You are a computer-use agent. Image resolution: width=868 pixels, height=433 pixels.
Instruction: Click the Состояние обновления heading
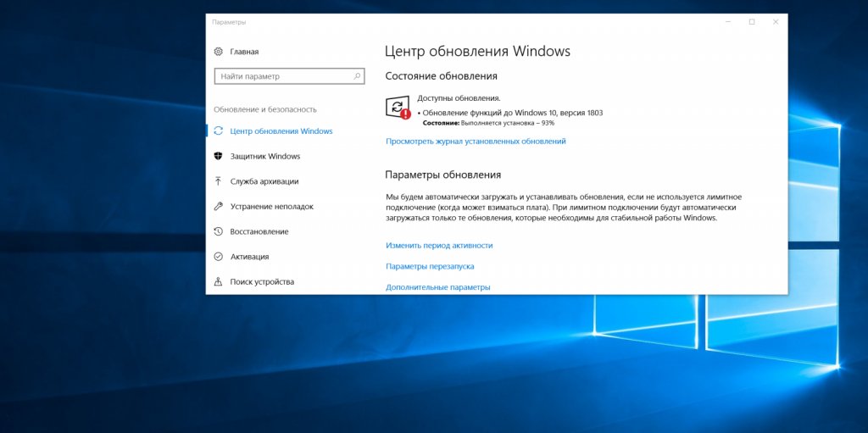[x=441, y=76]
